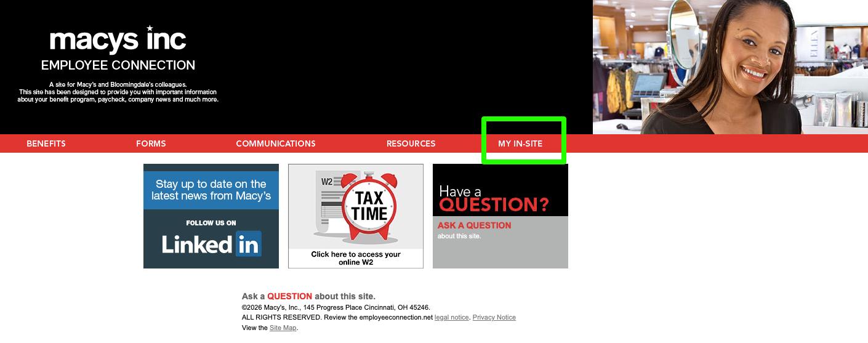Click the macys inc star logo

click(x=118, y=40)
